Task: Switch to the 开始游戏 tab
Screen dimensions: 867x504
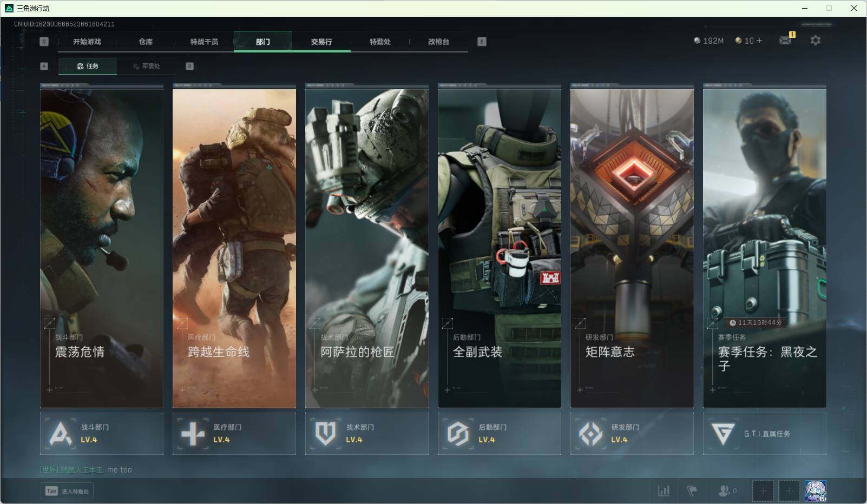Action: pyautogui.click(x=87, y=42)
